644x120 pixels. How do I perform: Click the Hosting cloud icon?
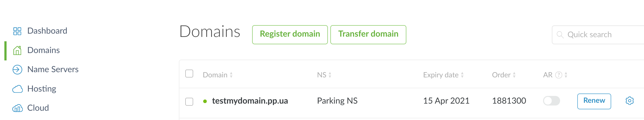pyautogui.click(x=18, y=89)
